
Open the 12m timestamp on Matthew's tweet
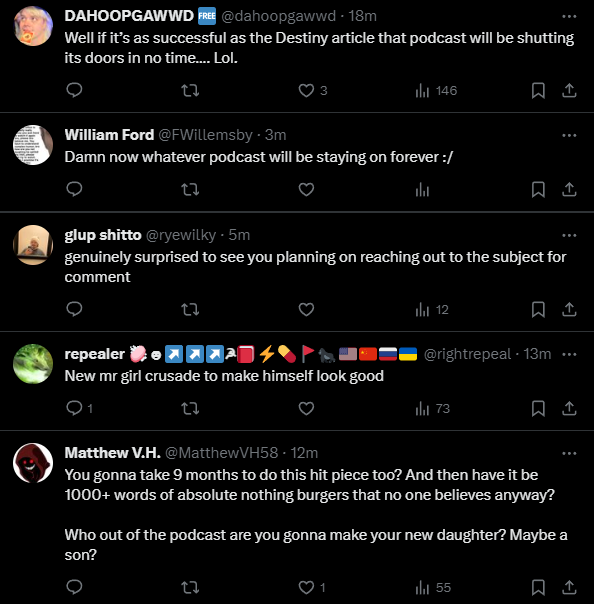coord(304,453)
